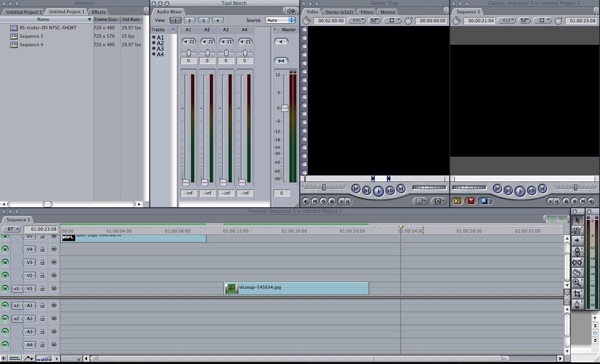Play the sequence in the Canvas
Image resolution: width=600 pixels, height=364 pixels.
click(x=520, y=191)
